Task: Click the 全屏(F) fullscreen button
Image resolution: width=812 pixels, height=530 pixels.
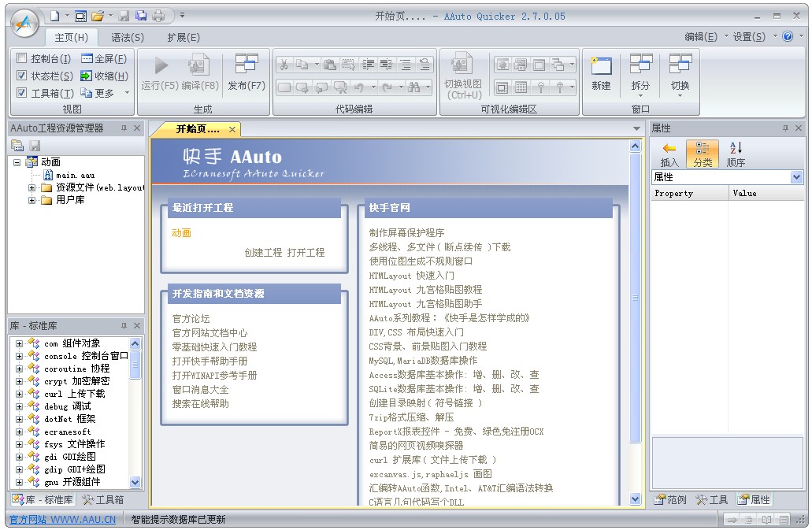Action: click(104, 58)
